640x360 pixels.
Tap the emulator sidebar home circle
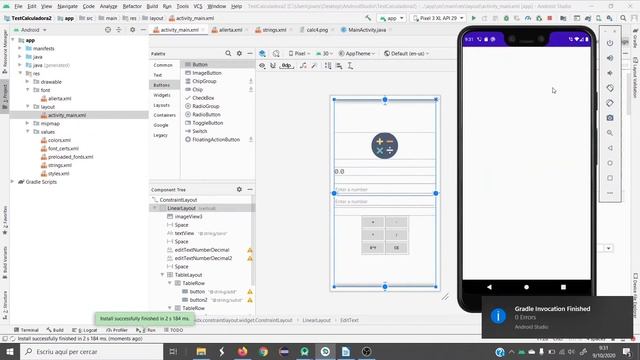610,163
